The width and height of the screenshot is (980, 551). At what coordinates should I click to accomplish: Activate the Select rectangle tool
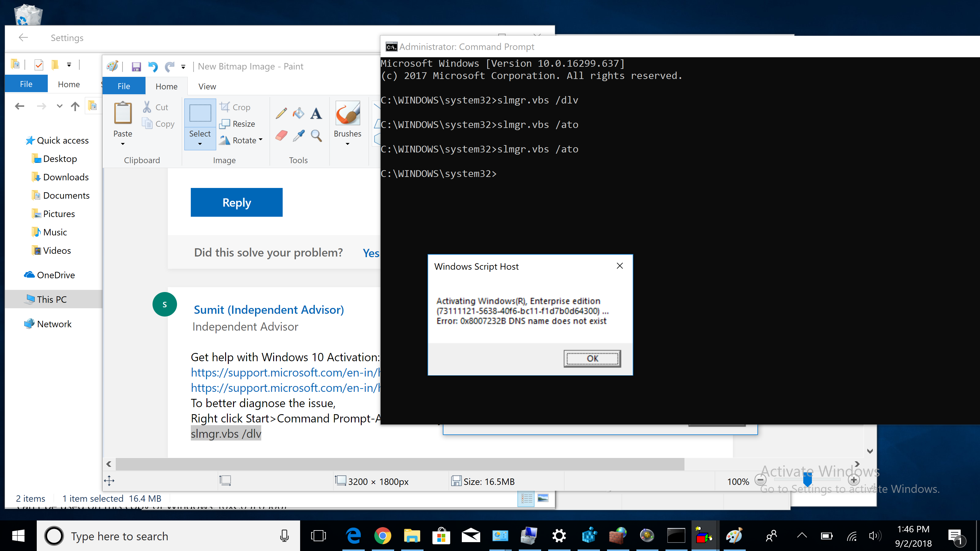(200, 113)
